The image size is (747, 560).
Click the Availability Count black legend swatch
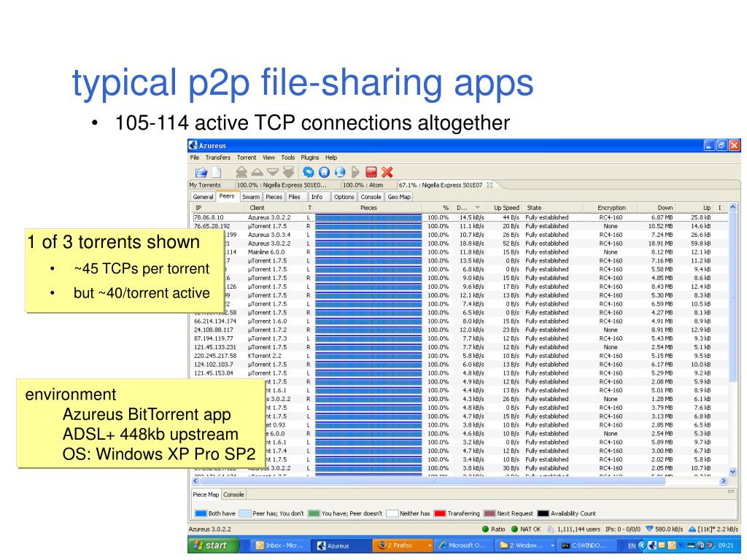point(543,513)
